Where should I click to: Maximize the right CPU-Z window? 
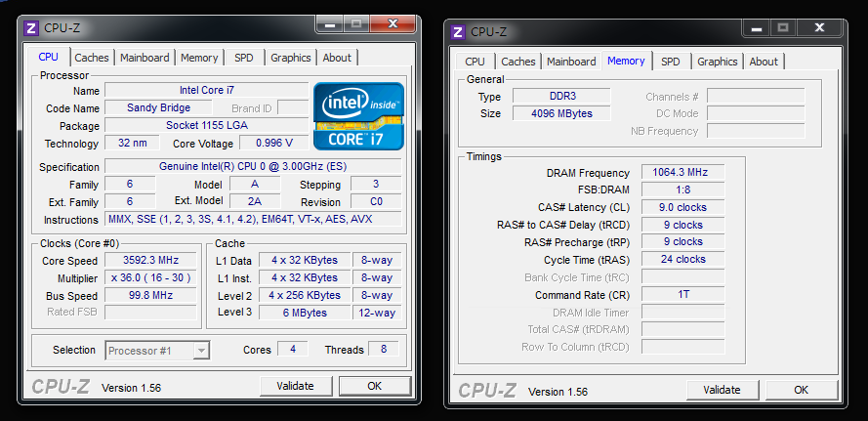click(783, 27)
